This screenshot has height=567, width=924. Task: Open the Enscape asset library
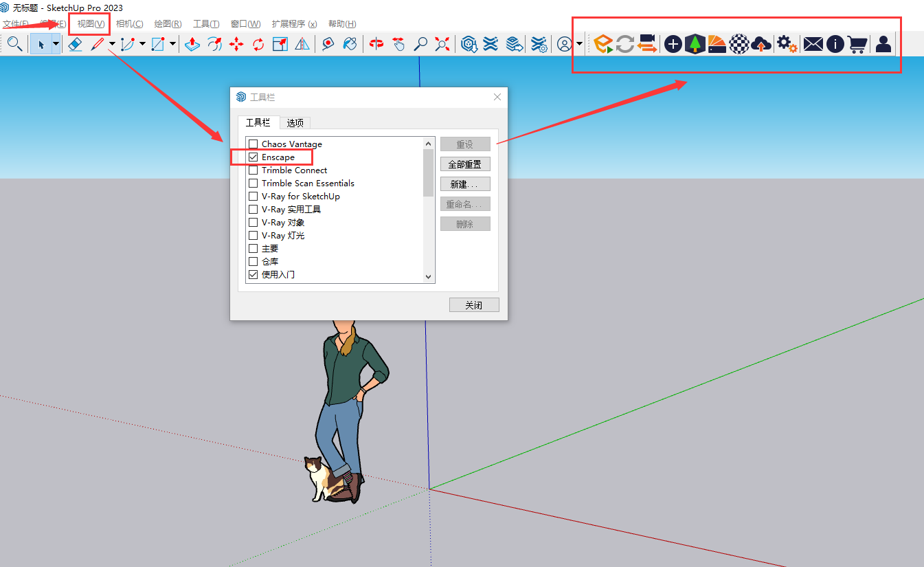click(695, 43)
